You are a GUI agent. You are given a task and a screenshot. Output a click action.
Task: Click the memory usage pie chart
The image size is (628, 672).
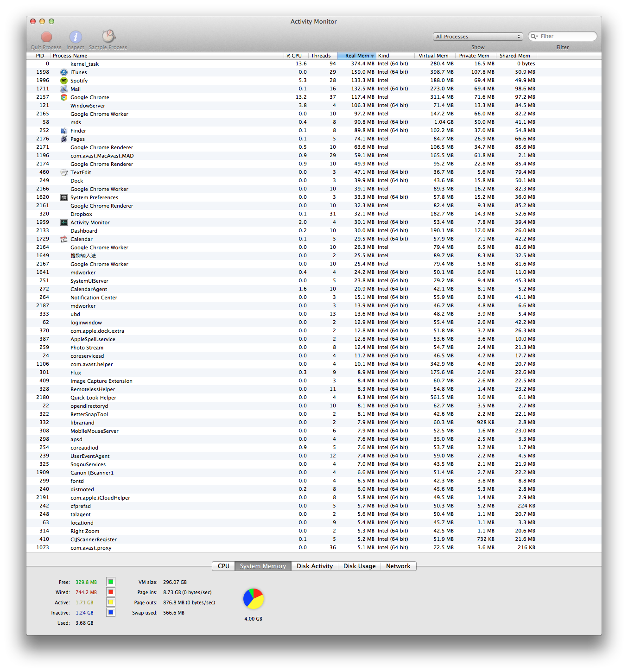[254, 599]
